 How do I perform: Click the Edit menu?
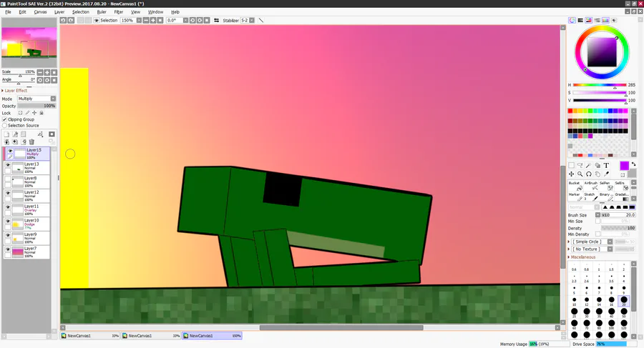point(23,12)
